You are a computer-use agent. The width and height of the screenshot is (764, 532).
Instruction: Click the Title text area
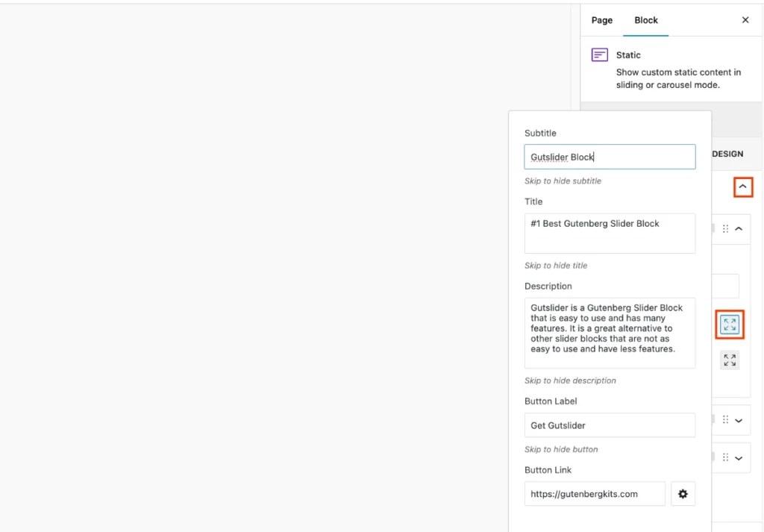(x=610, y=234)
